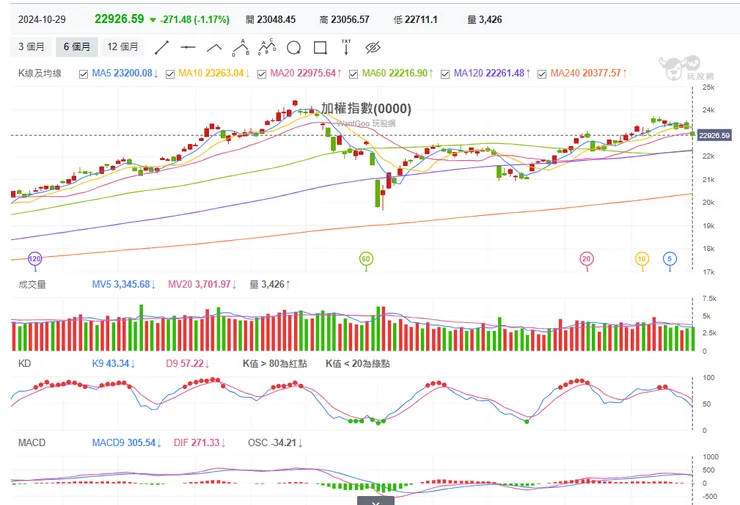Select the ABC wave pattern tool

267,47
